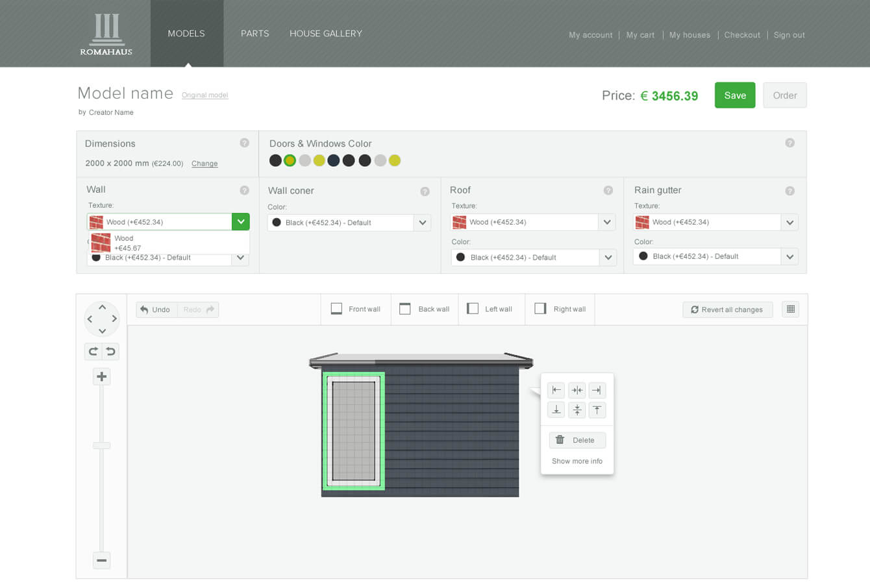The height and width of the screenshot is (588, 870).
Task: Toggle the grid view icon
Action: [790, 310]
